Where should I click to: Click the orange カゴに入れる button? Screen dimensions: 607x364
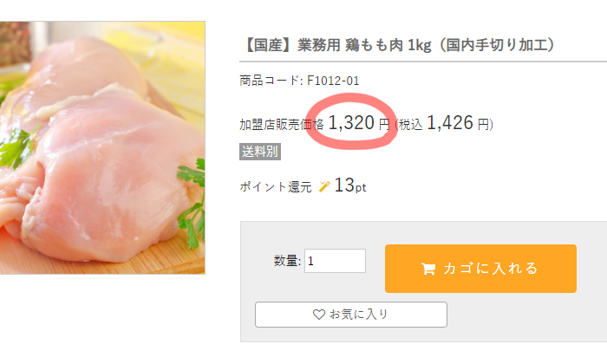point(480,269)
